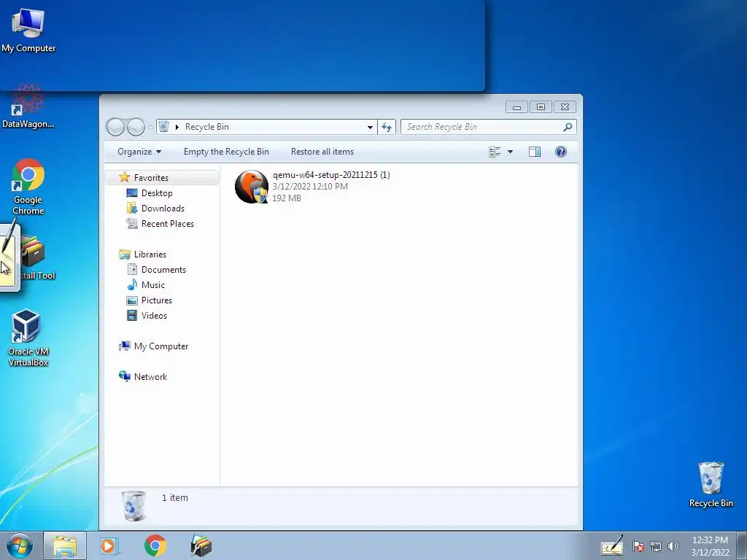This screenshot has height=560, width=747.
Task: Open recent pages dropdown arrow
Action: [150, 127]
